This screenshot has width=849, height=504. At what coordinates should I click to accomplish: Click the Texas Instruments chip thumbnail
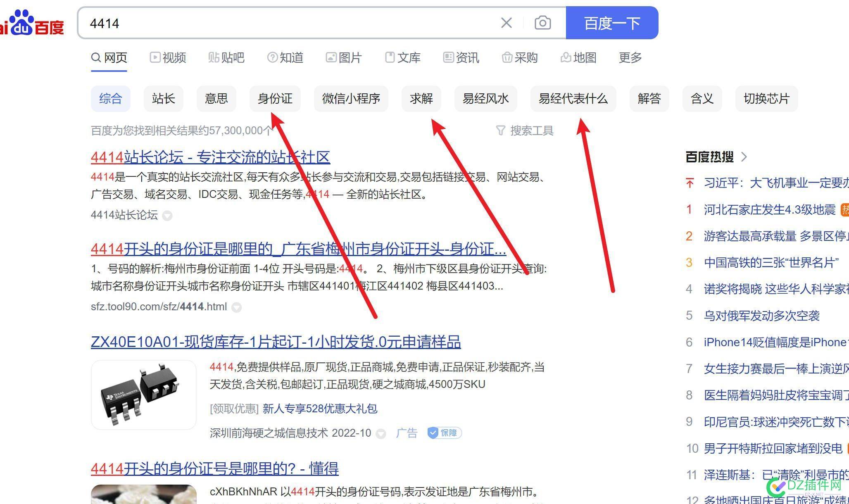coord(144,395)
